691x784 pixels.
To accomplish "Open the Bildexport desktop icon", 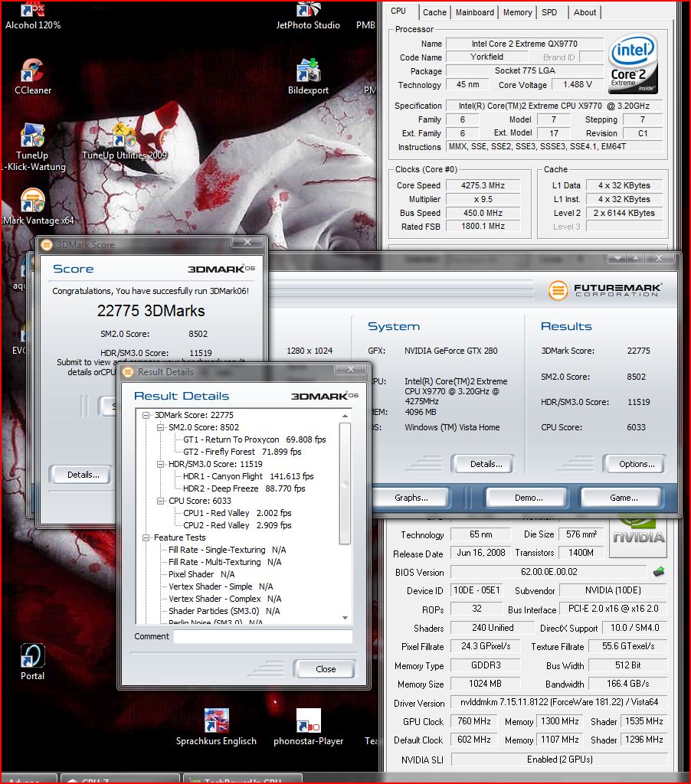I will coord(308,76).
